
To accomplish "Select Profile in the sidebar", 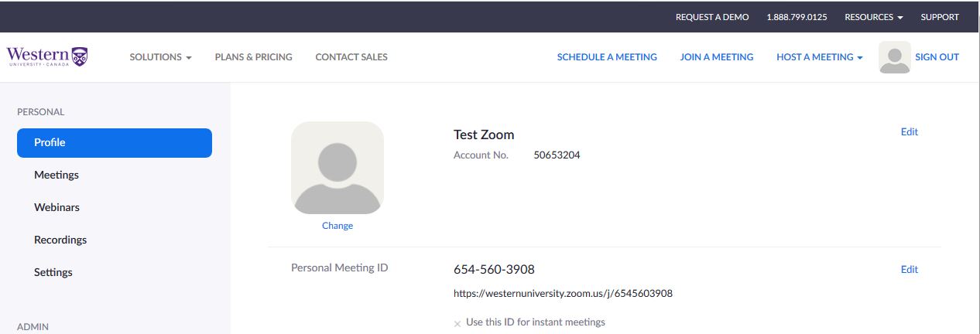I will 115,143.
